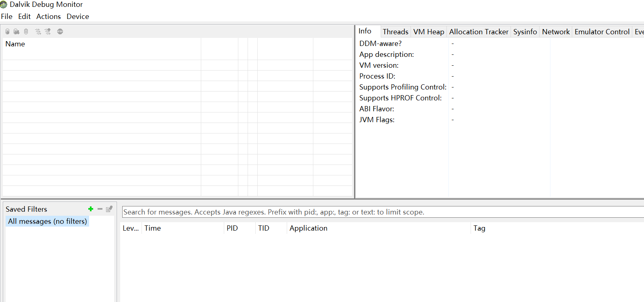
Task: Click the Supports Profiling Control: label
Action: pos(403,87)
